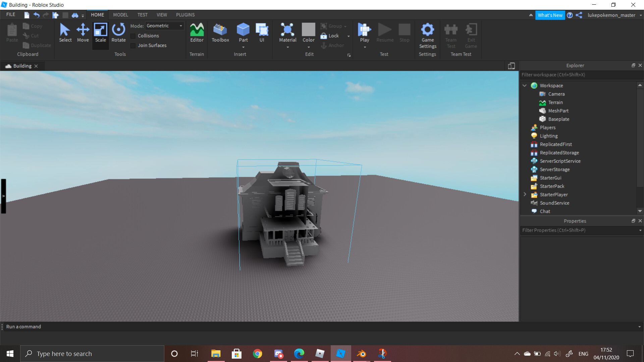Open the Terrain Editor
This screenshot has width=644, height=362.
point(197,33)
